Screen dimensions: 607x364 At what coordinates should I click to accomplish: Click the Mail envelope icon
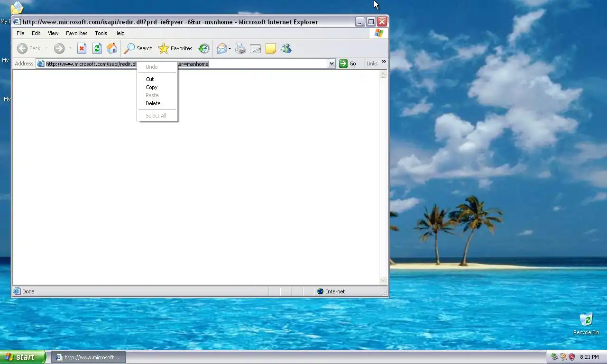click(x=221, y=48)
